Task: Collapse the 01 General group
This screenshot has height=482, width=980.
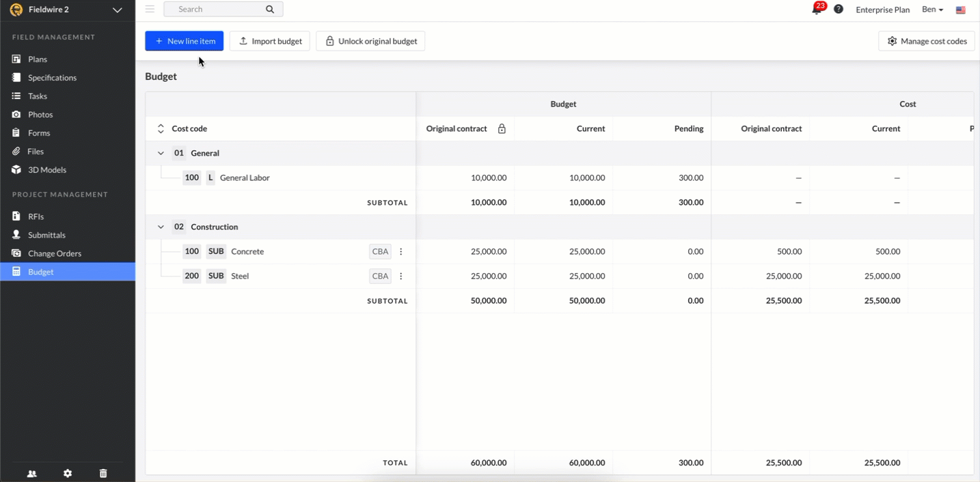Action: point(161,153)
